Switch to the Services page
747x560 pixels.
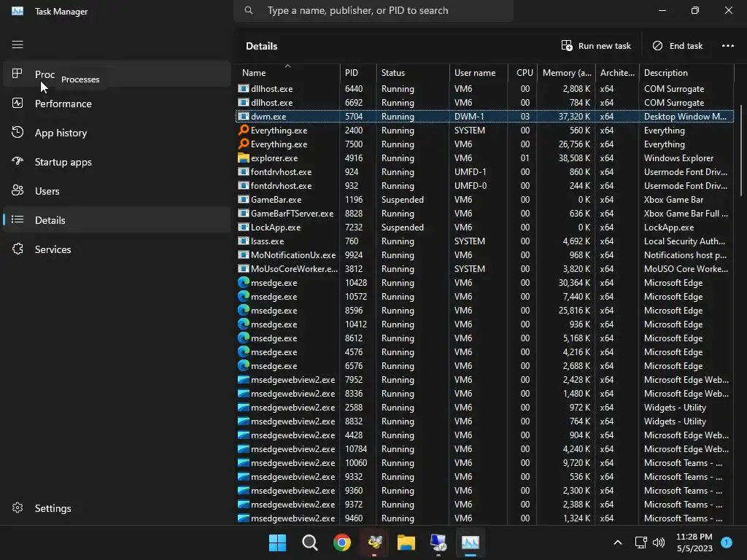pos(117,249)
